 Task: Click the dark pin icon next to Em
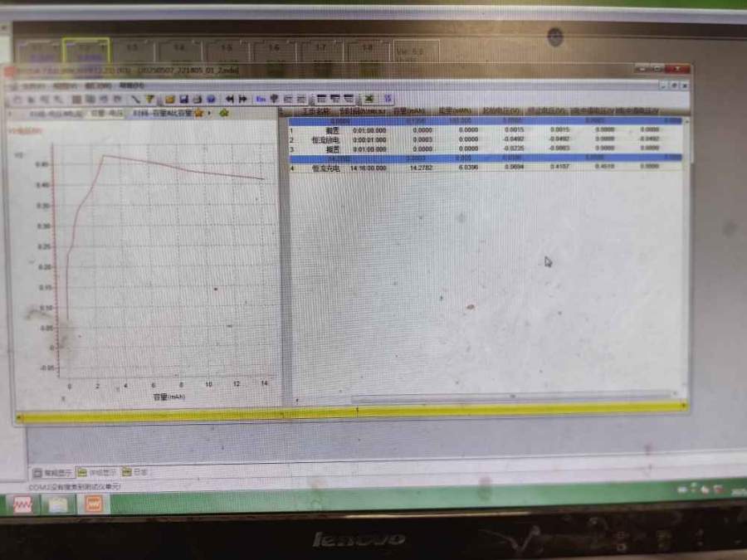(x=274, y=99)
